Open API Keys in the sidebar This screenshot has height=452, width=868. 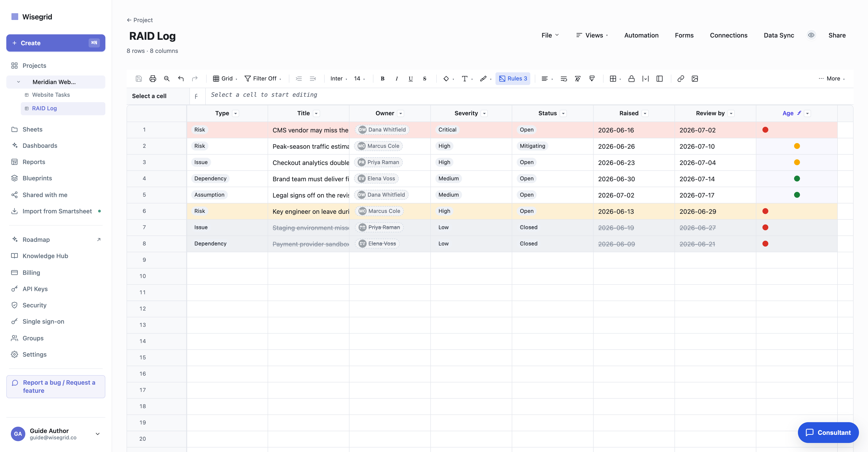pyautogui.click(x=35, y=289)
